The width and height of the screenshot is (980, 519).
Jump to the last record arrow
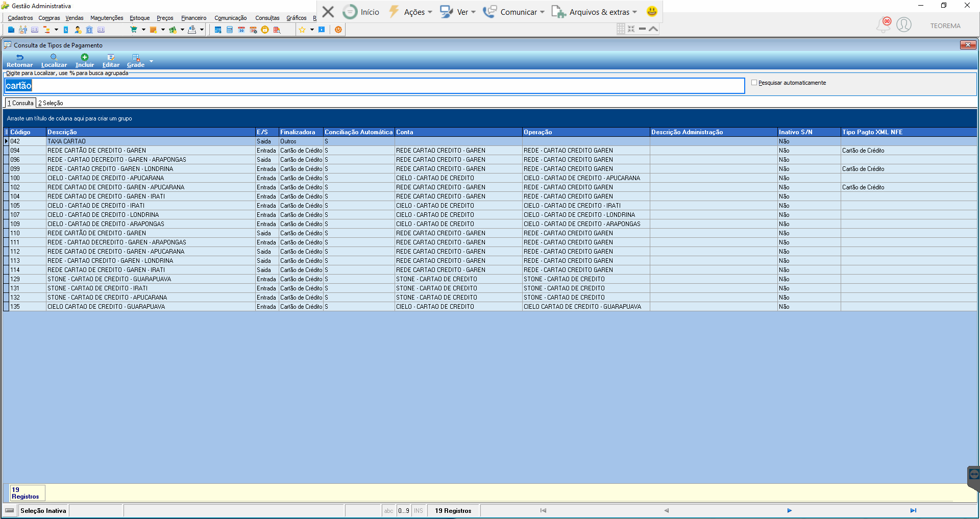click(x=913, y=510)
